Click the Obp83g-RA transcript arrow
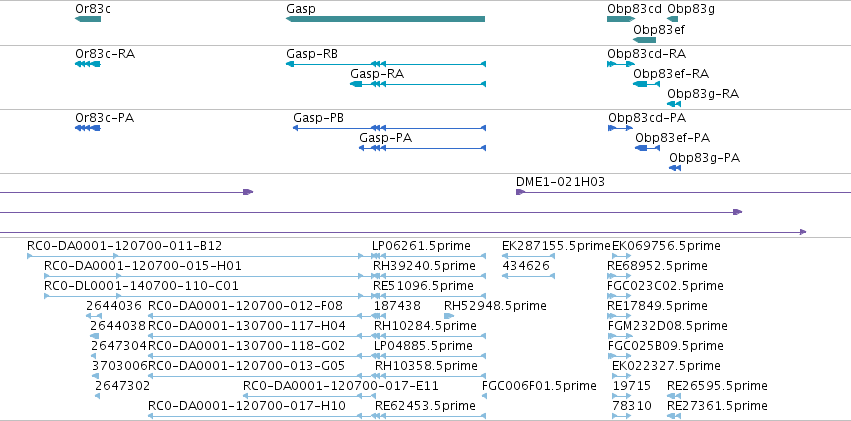 pos(674,104)
